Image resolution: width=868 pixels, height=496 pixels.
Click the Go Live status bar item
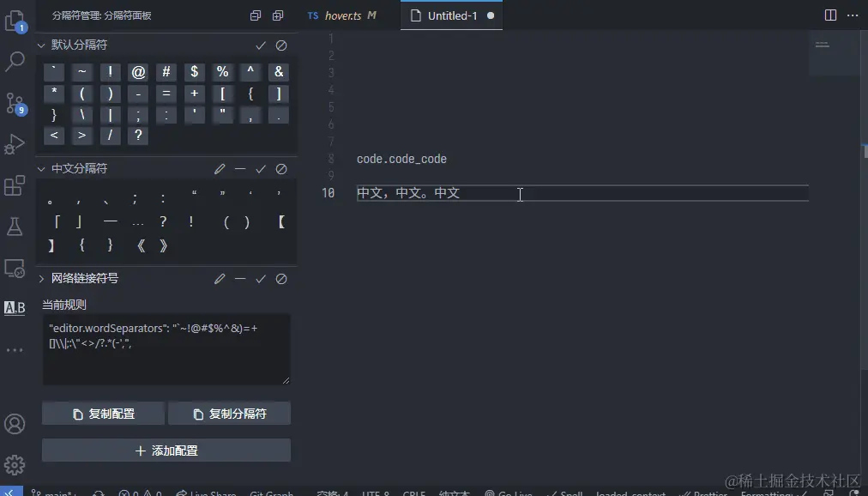pyautogui.click(x=509, y=492)
